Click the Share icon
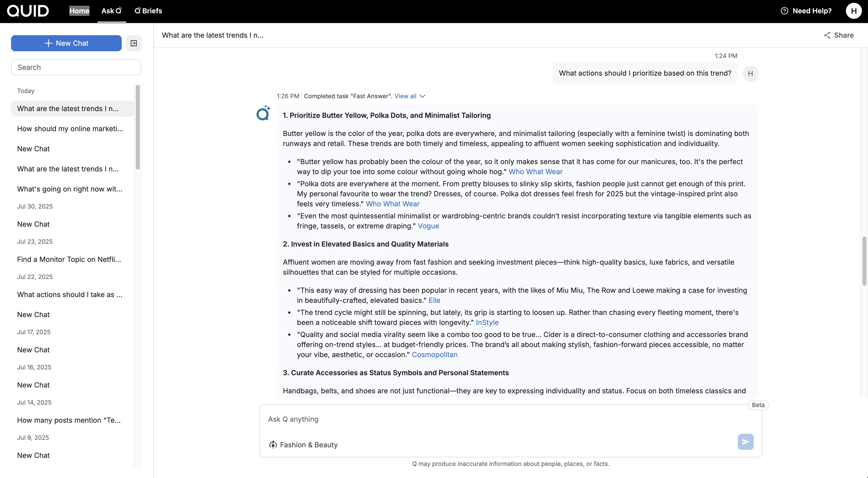The image size is (868, 478). click(827, 35)
